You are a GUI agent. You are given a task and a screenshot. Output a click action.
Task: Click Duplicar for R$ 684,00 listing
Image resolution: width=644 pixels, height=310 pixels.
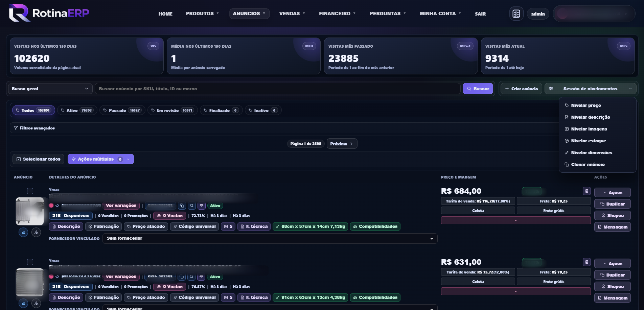pyautogui.click(x=612, y=204)
